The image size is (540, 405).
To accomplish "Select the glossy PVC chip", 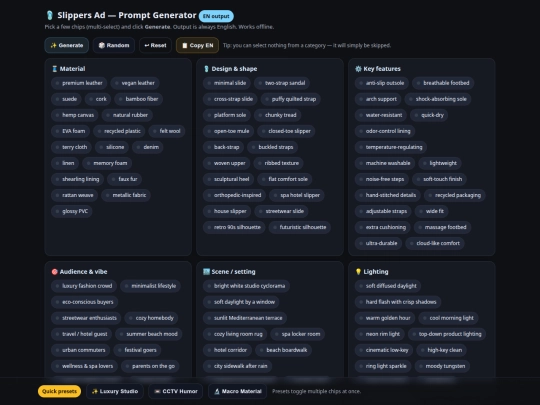I will coord(72,211).
